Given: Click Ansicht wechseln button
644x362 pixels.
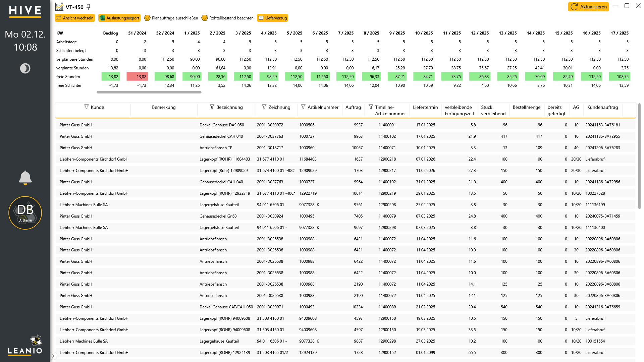Looking at the screenshot, I should coord(75,18).
